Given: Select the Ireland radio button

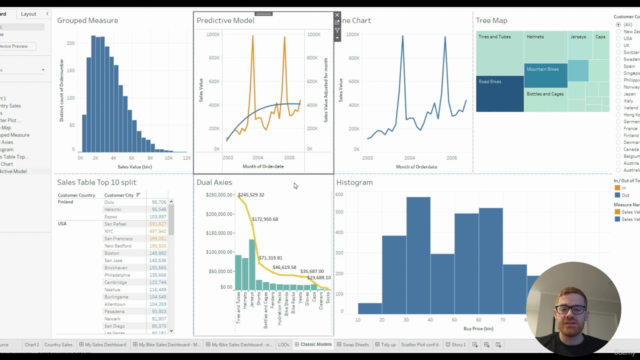Looking at the screenshot, I should (618, 108).
